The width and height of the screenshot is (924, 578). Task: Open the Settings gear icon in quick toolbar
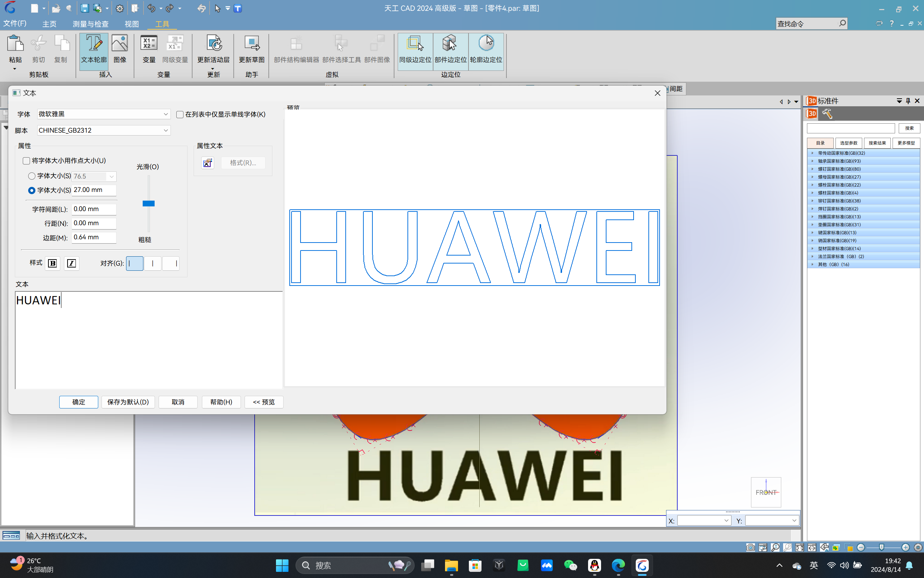(x=120, y=8)
